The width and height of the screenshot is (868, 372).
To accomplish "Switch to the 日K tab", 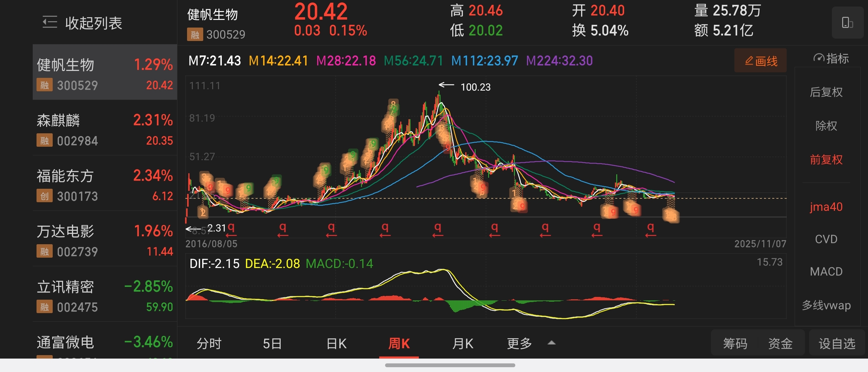I will click(336, 343).
